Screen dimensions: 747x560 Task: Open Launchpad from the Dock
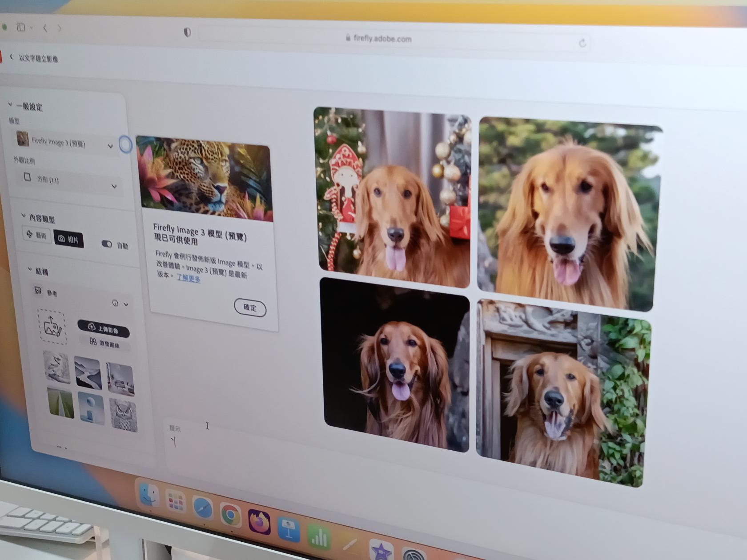point(175,502)
